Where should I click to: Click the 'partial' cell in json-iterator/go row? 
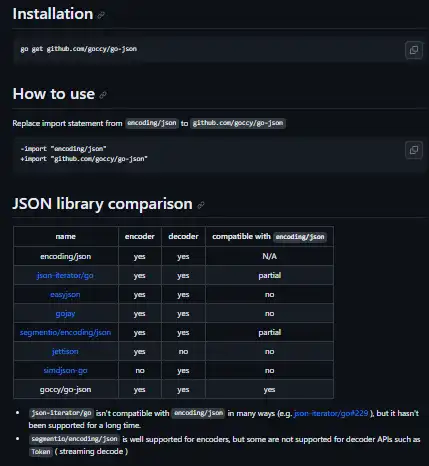tap(269, 275)
